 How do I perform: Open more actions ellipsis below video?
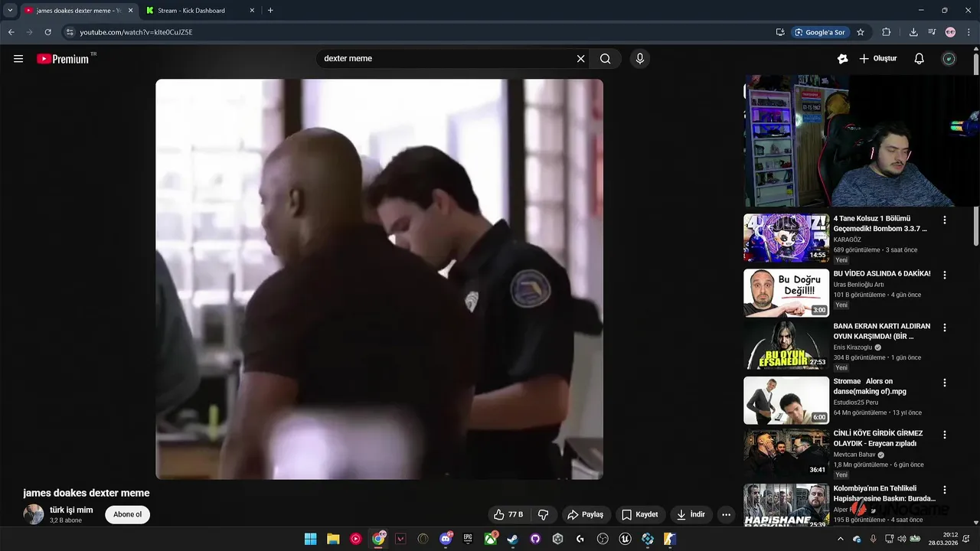[727, 514]
